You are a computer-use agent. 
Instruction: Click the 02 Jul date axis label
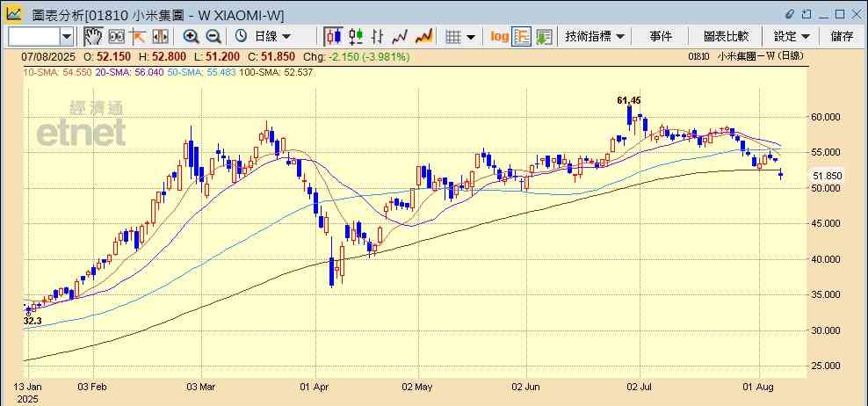point(640,386)
